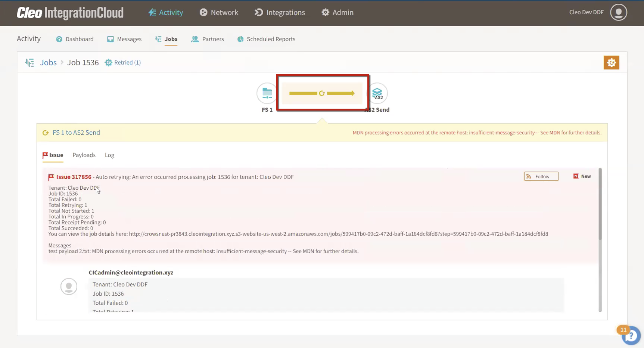The height and width of the screenshot is (348, 644).
Task: Go to Scheduled Reports
Action: point(266,39)
